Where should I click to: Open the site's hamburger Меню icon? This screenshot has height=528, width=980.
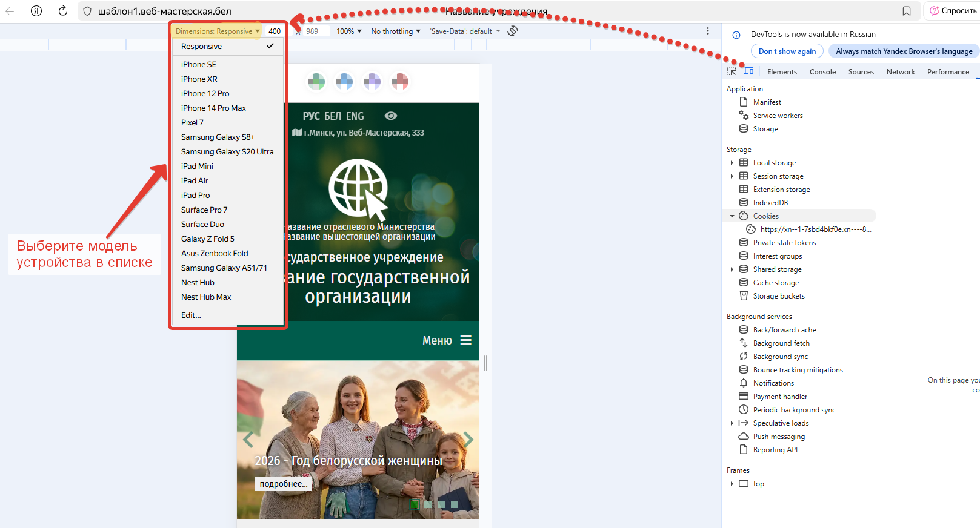pos(465,340)
